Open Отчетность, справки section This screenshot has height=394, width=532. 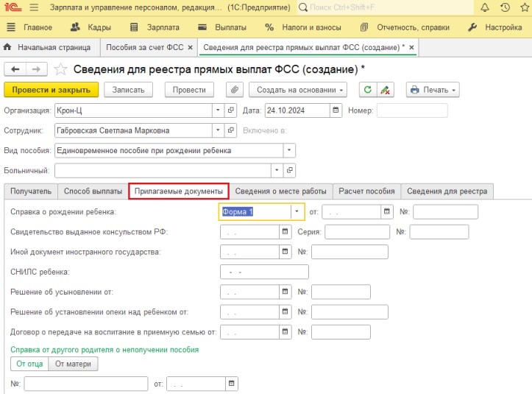(x=405, y=27)
